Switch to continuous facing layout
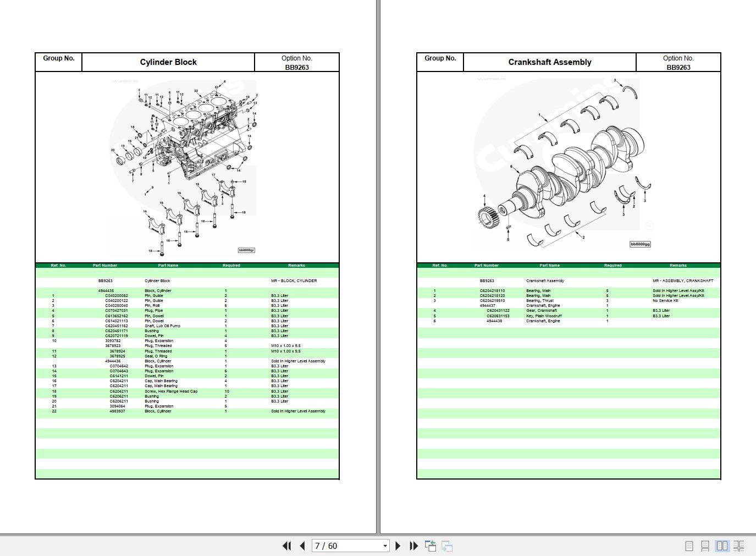This screenshot has height=556, width=756. (x=739, y=546)
